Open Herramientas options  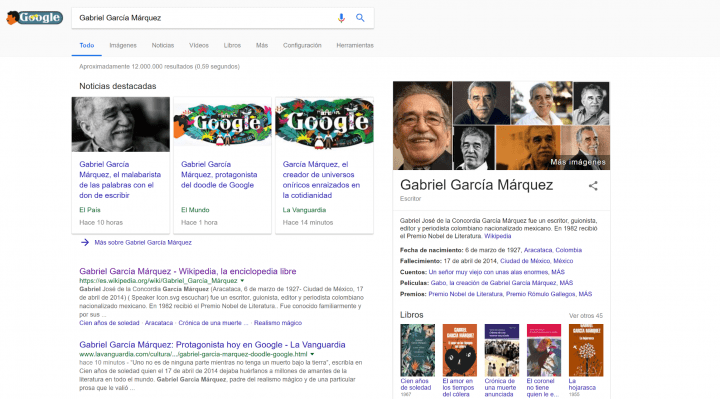(x=355, y=45)
